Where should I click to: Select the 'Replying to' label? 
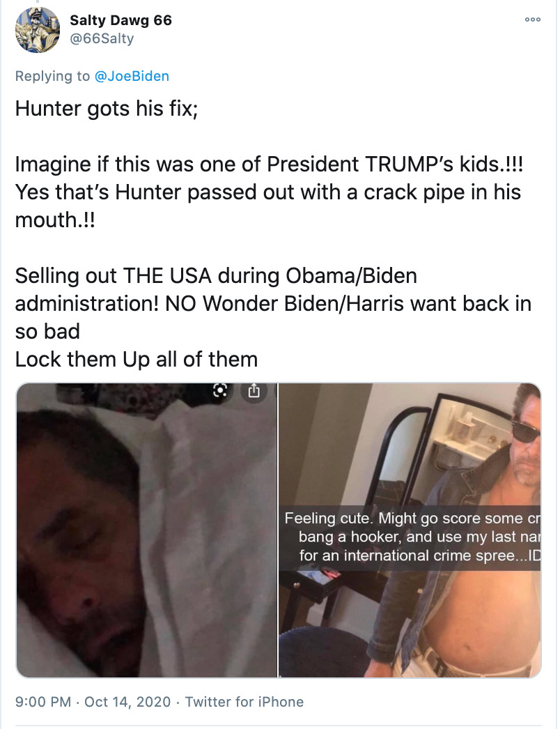52,76
